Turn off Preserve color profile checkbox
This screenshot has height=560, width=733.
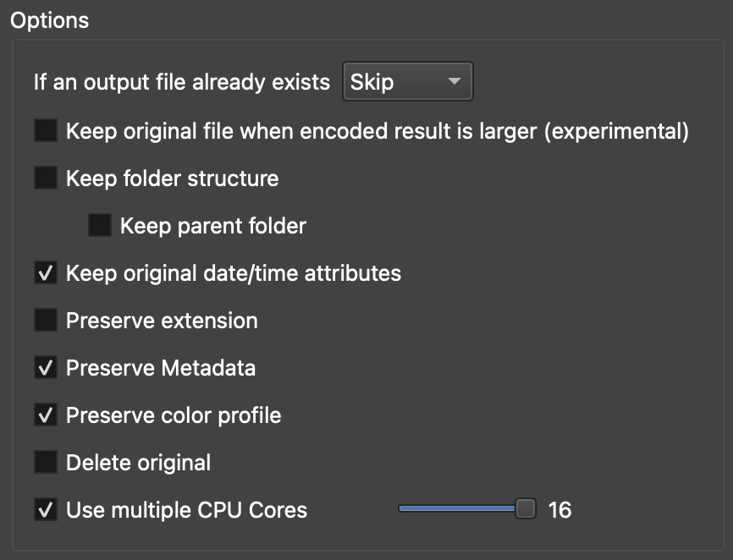coord(46,415)
